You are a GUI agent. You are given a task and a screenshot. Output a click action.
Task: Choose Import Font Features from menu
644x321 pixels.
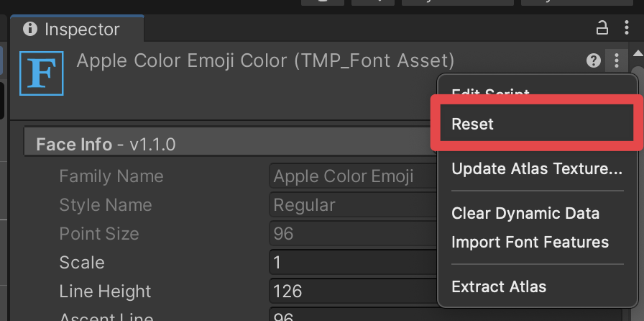(530, 243)
